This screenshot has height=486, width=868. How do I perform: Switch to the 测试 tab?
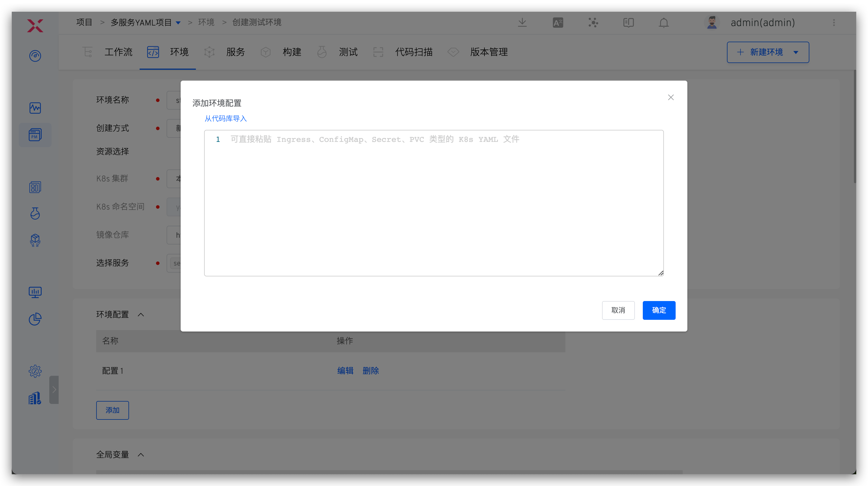pos(348,52)
